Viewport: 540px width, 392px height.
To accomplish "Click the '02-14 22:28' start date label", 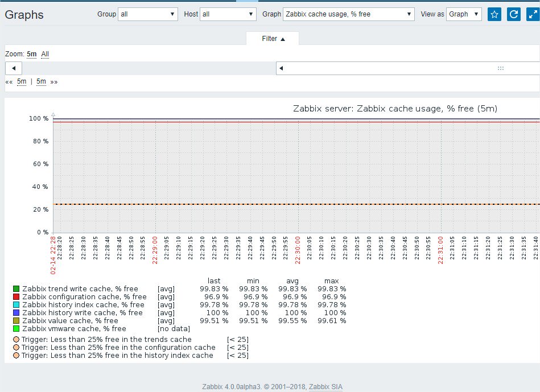I will point(53,255).
